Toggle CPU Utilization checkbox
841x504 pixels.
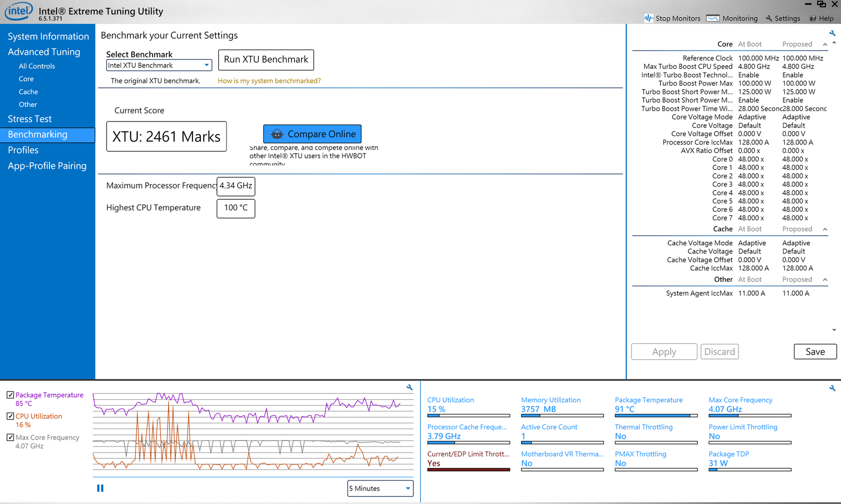(x=10, y=416)
